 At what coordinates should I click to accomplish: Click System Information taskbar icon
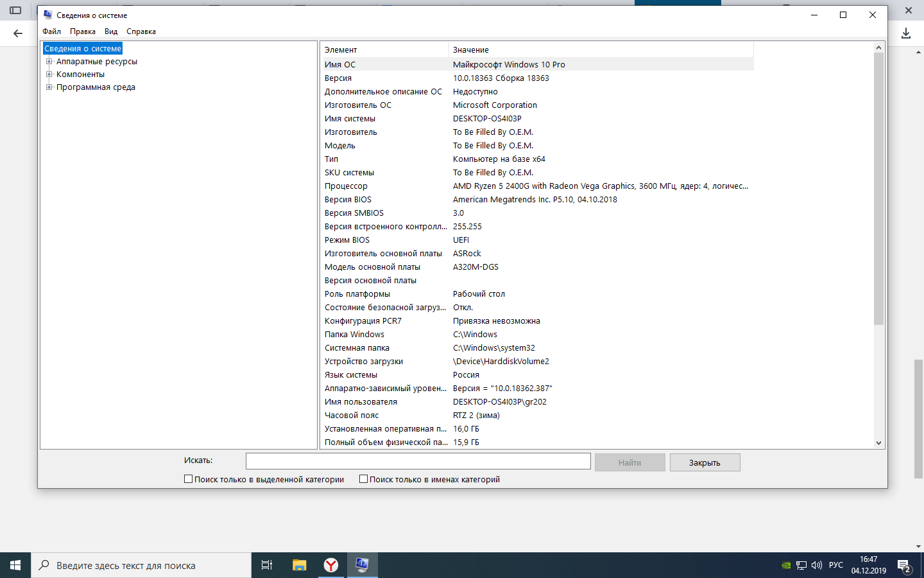[x=362, y=565]
